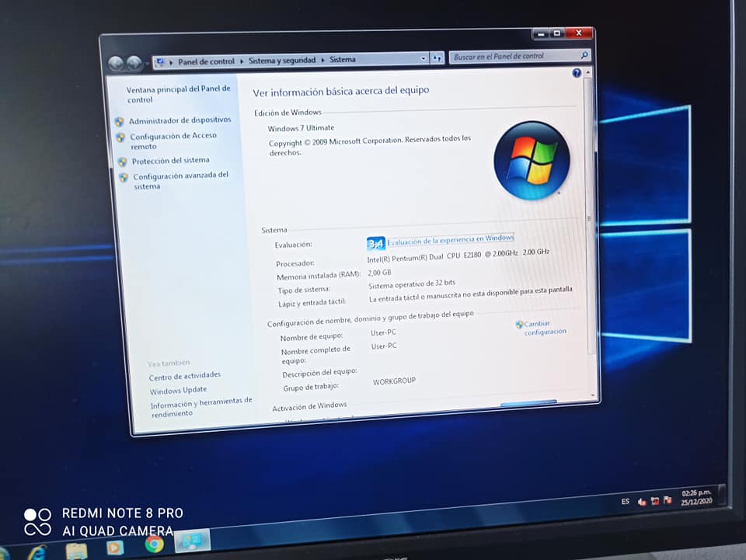
Task: Go to Panel de control in the breadcrumb
Action: [206, 61]
